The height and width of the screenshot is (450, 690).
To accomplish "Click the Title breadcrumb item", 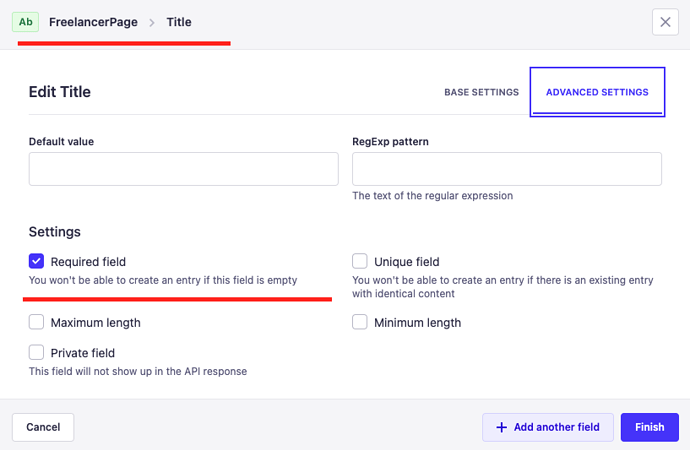I will tap(179, 22).
